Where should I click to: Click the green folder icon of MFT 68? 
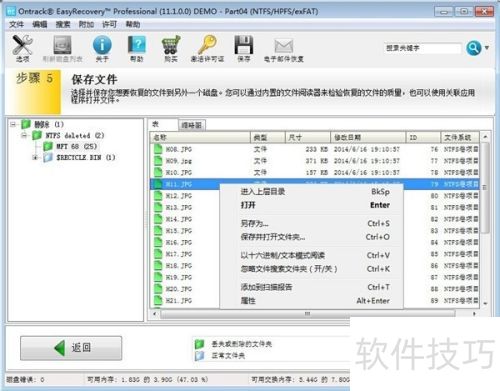[x=48, y=146]
